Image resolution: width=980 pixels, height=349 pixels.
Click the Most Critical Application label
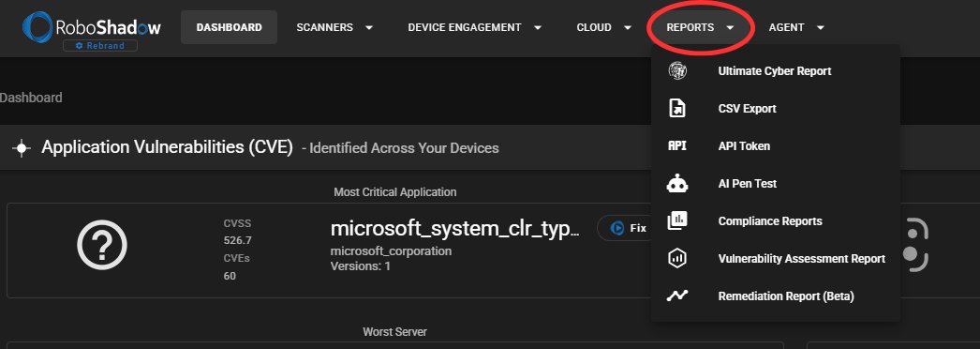click(395, 192)
